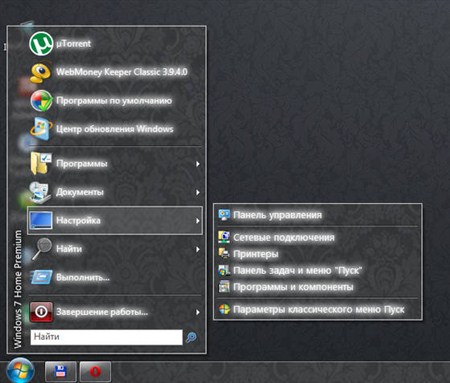450x383 pixels.
Task: Launch µTorrent from the start menu
Action: click(115, 43)
